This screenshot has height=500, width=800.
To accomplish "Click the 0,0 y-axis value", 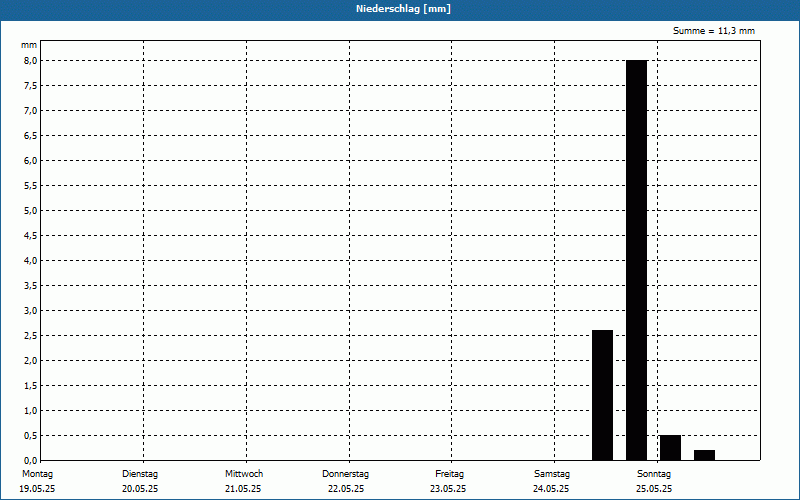I will (x=31, y=461).
